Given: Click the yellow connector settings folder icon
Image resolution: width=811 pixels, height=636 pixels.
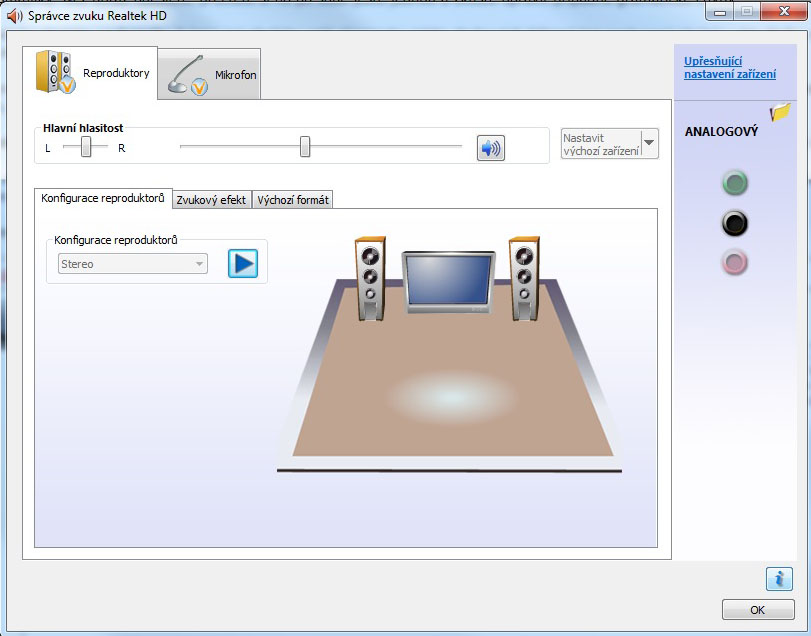Looking at the screenshot, I should click(x=780, y=111).
